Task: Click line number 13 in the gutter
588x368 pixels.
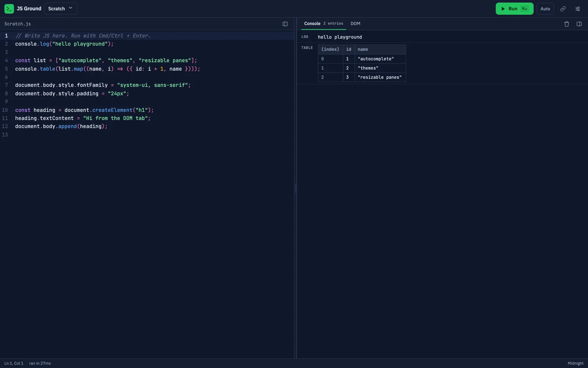Action: 5,135
